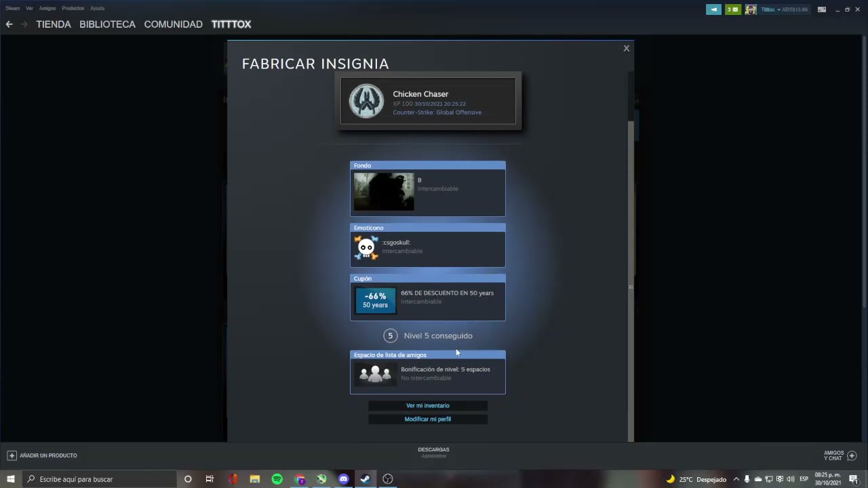Click the -66% 50 years coupon image
Viewport: 868px width, 488px height.
pyautogui.click(x=375, y=300)
